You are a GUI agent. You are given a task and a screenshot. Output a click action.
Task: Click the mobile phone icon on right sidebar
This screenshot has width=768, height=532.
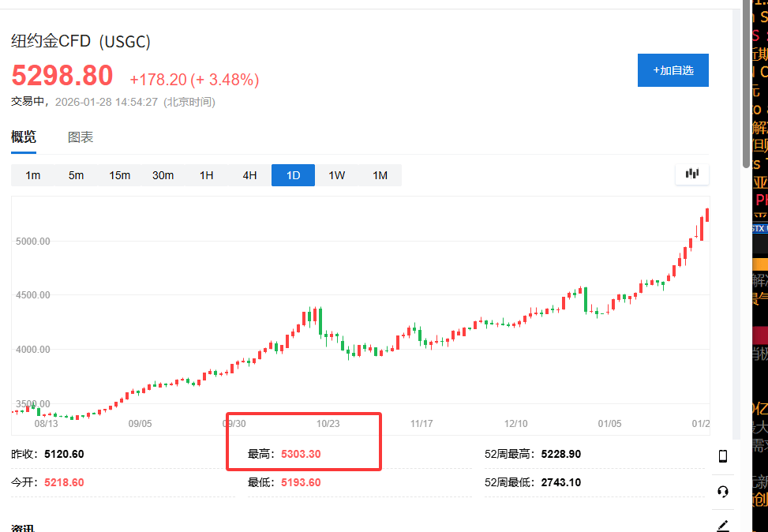coord(723,456)
